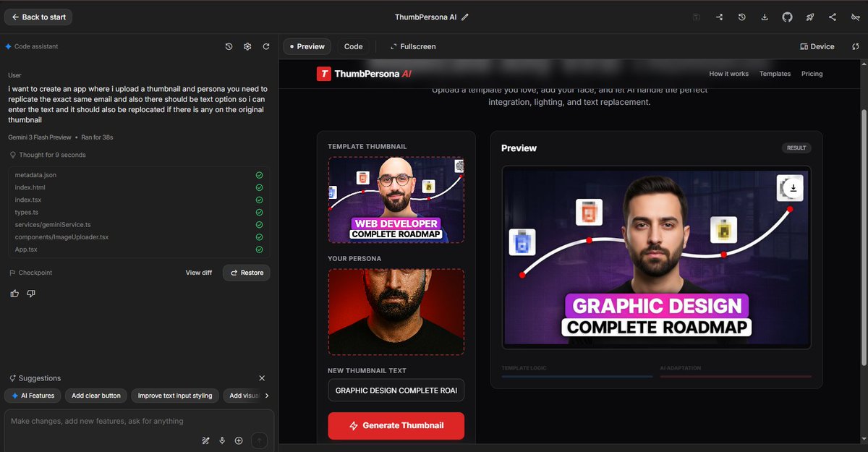
Task: Click the AI Adaptation progress bar
Action: [736, 376]
